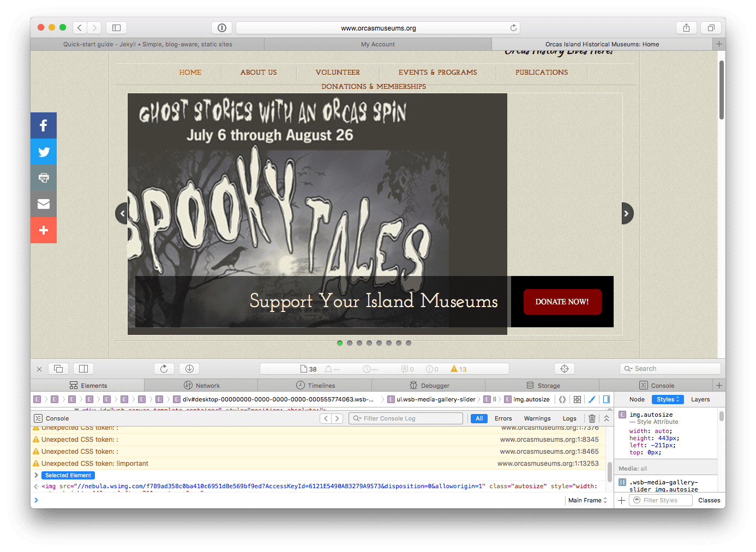The width and height of the screenshot is (756, 552).
Task: Advance slider with right arrow
Action: pyautogui.click(x=627, y=213)
